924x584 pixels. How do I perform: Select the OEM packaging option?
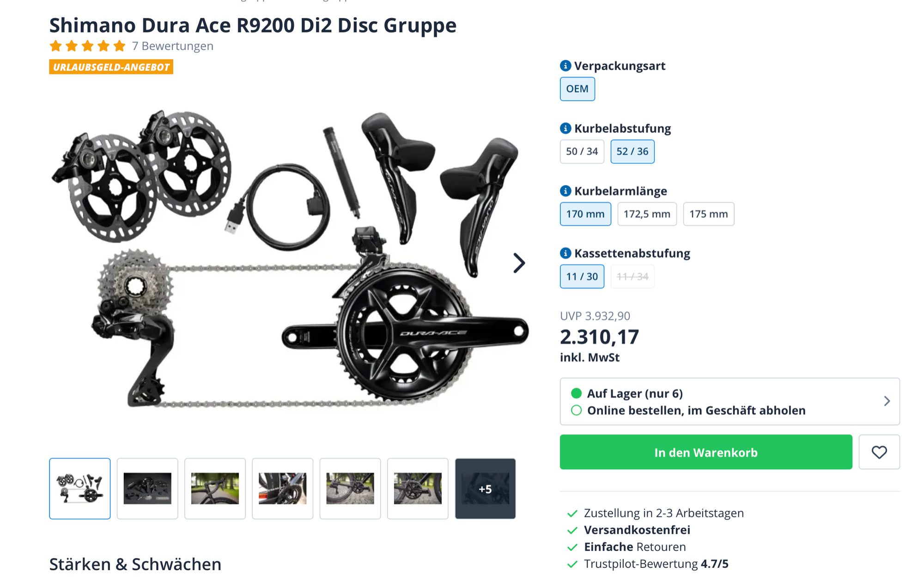click(x=577, y=89)
